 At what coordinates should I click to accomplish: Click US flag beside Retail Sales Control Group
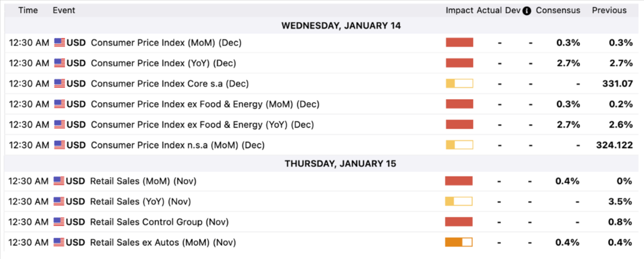tap(59, 222)
